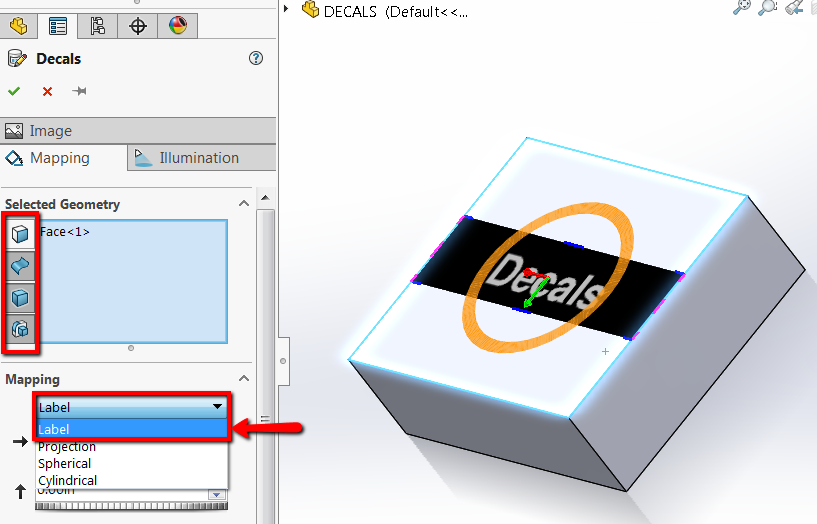Pin the Decals PropertyManager open
Screen dimensions: 817x524
(79, 91)
